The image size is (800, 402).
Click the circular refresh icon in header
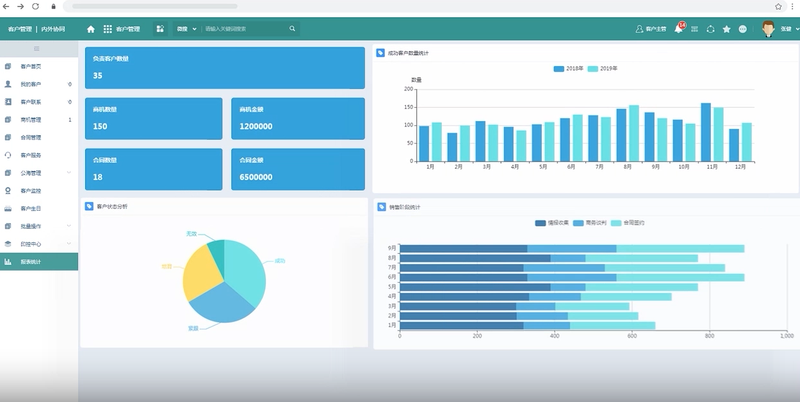click(x=710, y=29)
